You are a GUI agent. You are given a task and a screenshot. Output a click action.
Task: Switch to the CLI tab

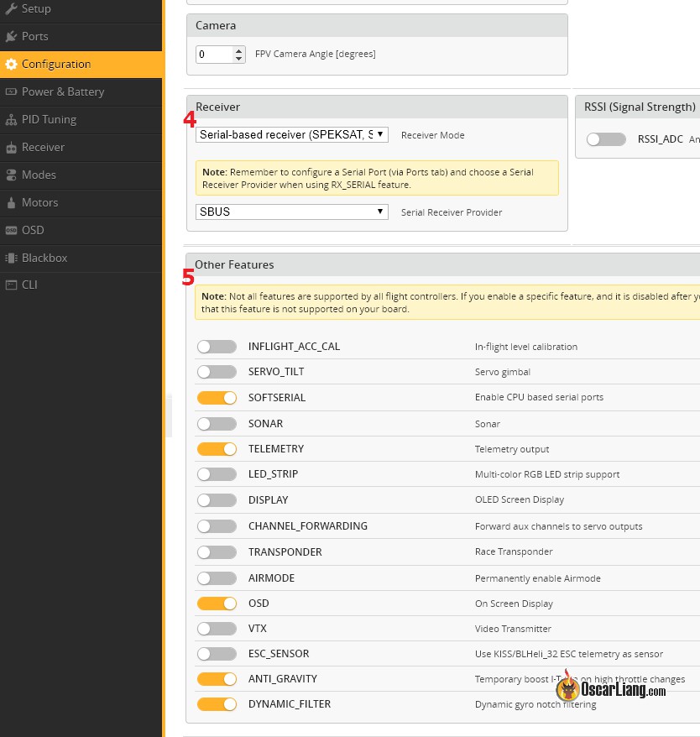29,285
